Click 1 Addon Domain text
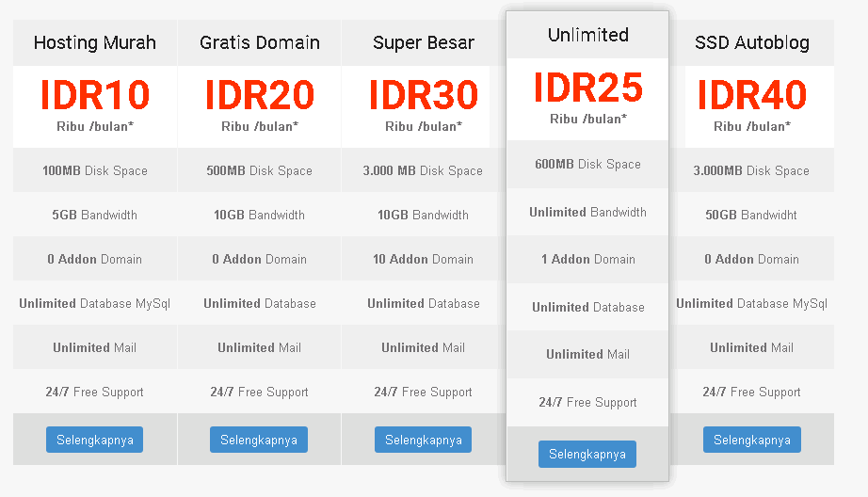 (x=587, y=259)
